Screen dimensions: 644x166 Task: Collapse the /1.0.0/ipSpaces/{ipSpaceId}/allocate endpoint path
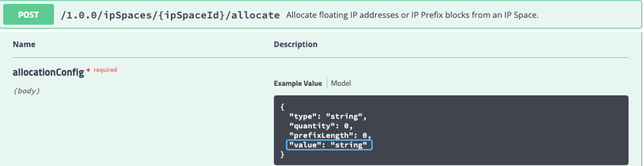(170, 15)
